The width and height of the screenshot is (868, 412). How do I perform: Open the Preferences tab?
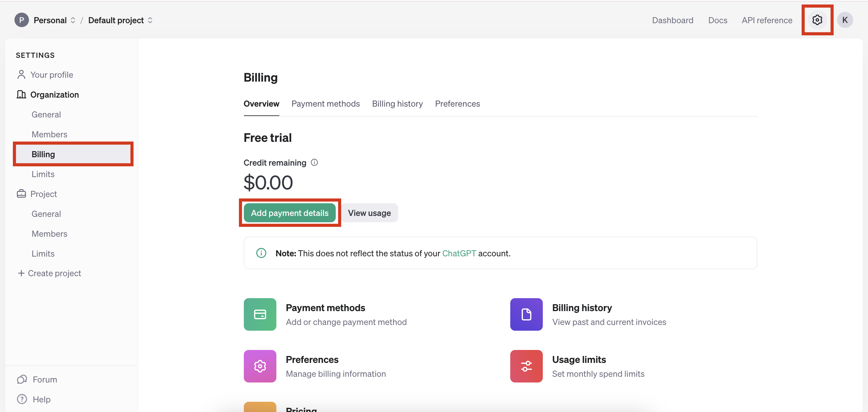pyautogui.click(x=457, y=104)
